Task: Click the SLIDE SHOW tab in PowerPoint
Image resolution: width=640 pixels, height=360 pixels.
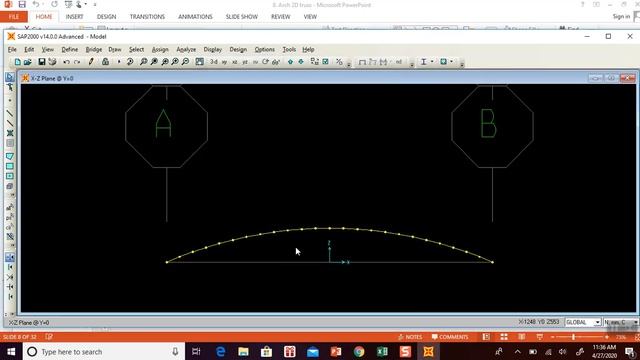Action: coord(242,17)
